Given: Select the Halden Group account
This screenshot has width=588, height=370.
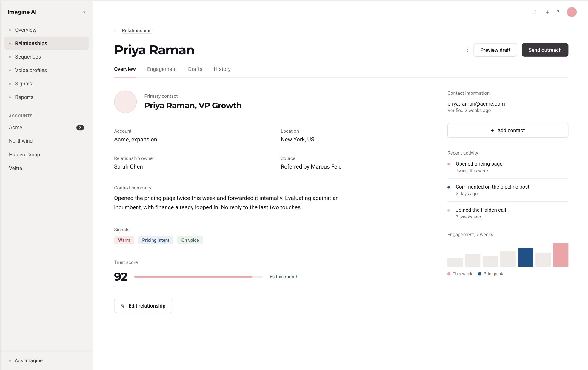Looking at the screenshot, I should click(x=47, y=155).
